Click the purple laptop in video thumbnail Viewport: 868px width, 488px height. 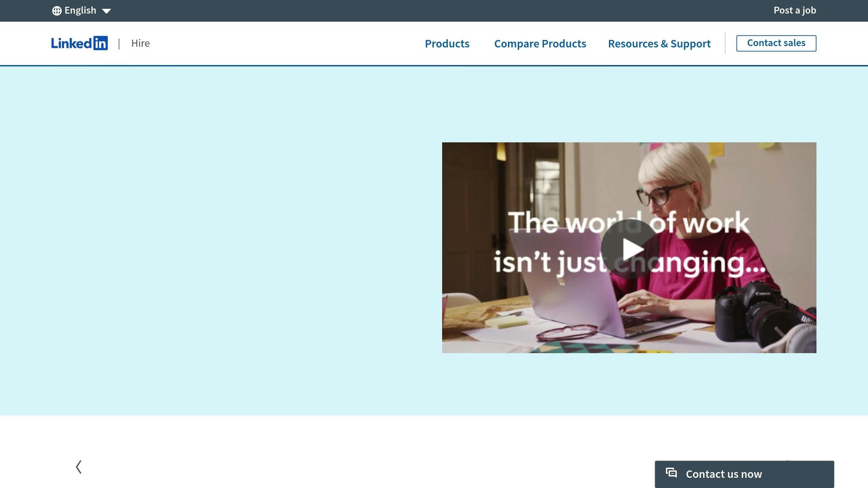[x=564, y=280]
